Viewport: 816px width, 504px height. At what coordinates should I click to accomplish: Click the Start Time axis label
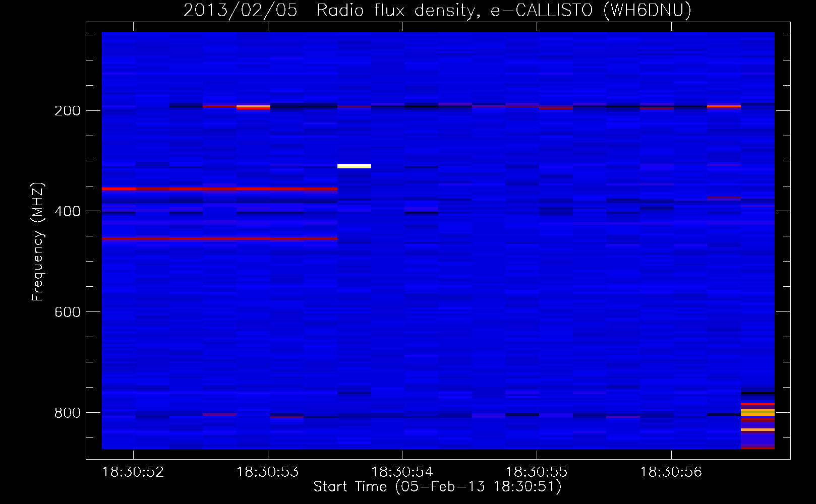(437, 487)
